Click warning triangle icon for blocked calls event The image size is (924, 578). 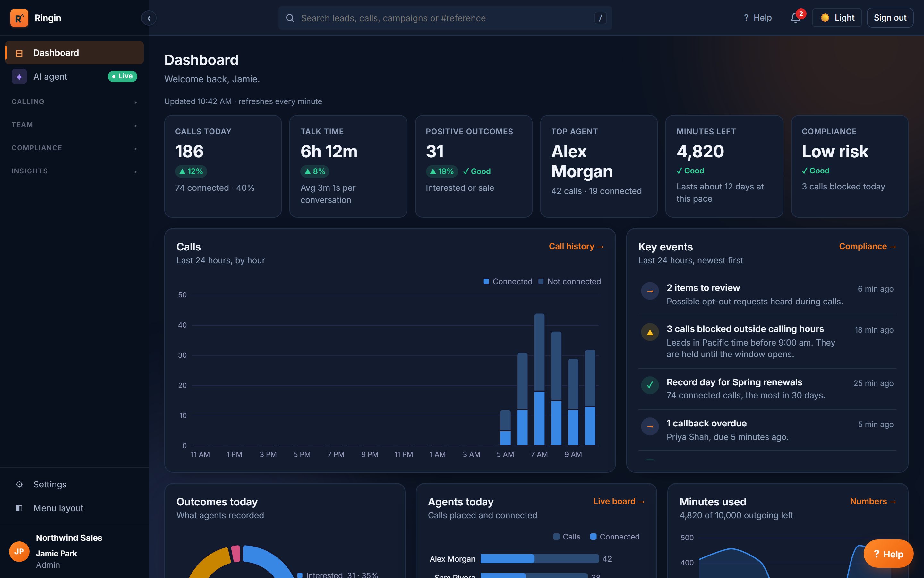[650, 332]
